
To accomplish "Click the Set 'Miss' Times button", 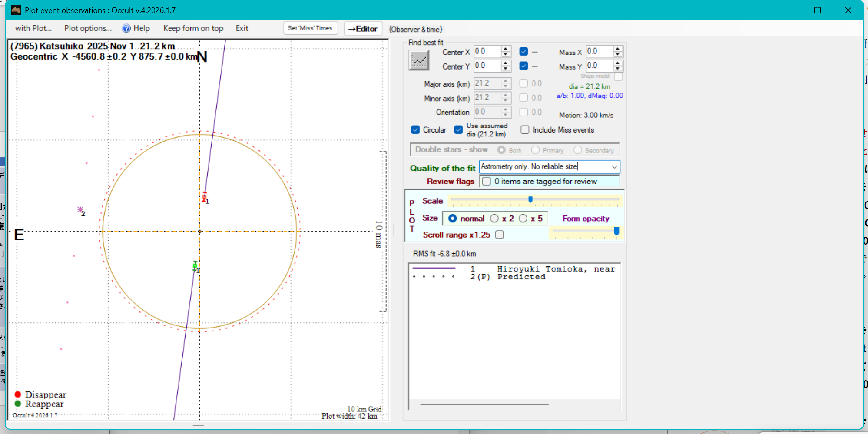I will (x=310, y=28).
